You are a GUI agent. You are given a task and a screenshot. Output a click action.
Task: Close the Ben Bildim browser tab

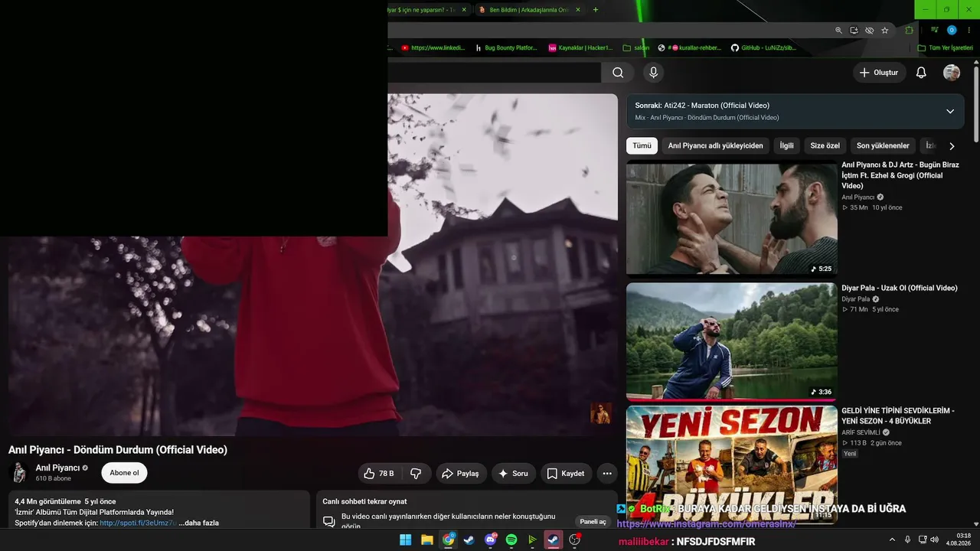pyautogui.click(x=578, y=10)
